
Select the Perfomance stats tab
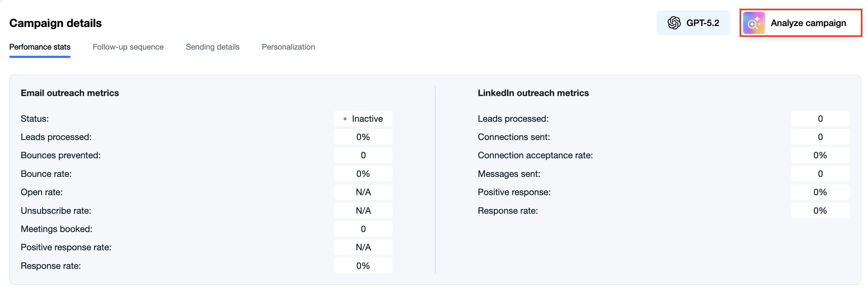coord(40,47)
